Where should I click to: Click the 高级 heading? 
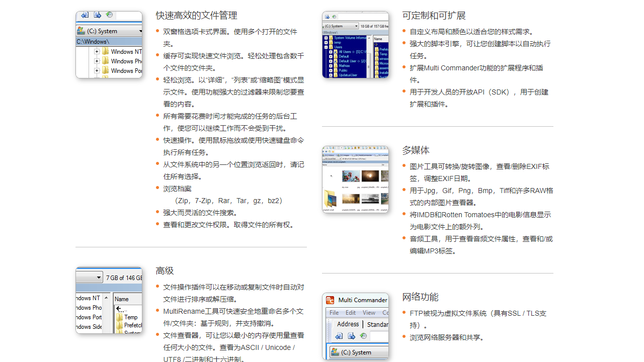pyautogui.click(x=165, y=271)
